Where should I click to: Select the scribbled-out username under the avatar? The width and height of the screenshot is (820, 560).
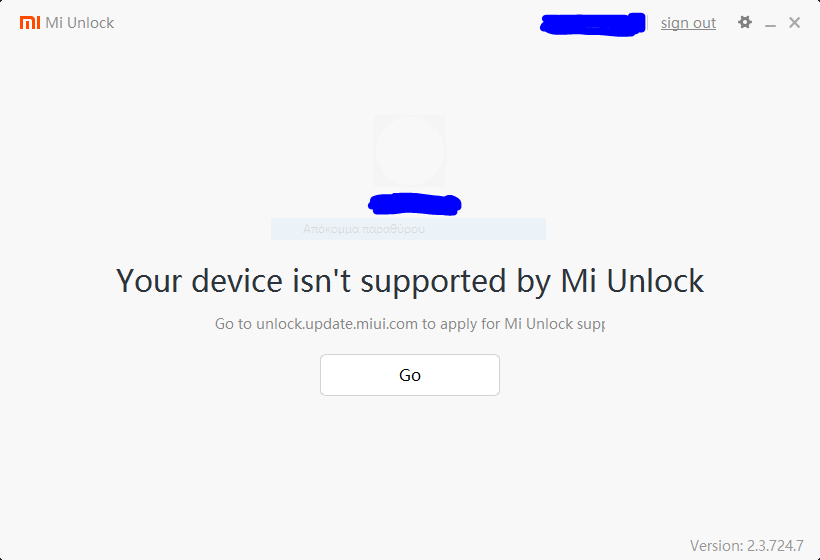pos(415,204)
